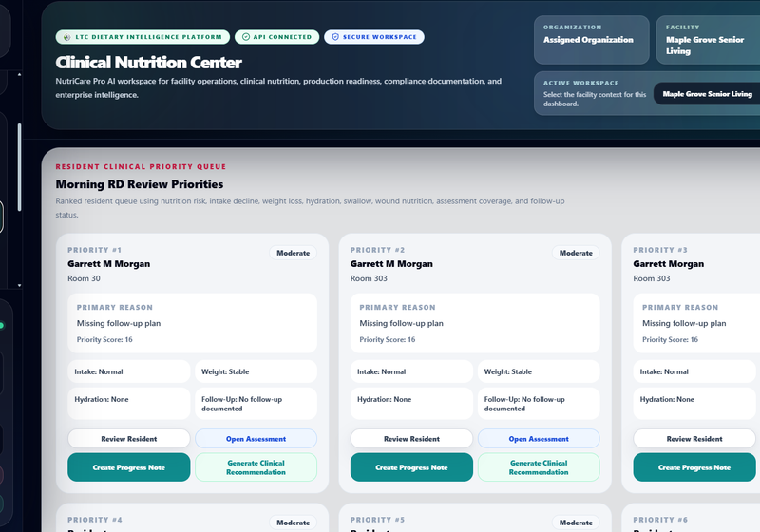Click the Resident Clinical Priority Queue label

141,166
